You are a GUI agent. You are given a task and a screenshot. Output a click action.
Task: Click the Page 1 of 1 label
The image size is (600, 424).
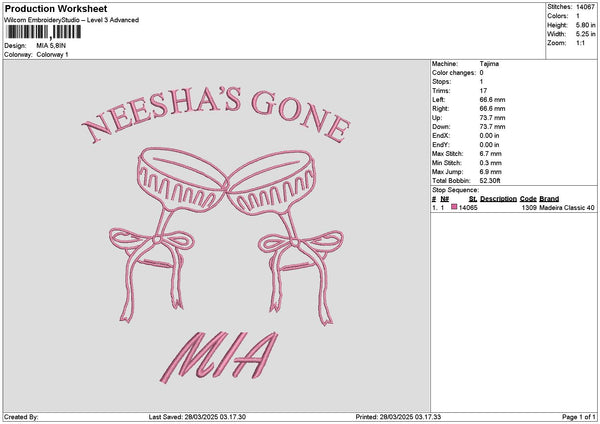[579, 417]
